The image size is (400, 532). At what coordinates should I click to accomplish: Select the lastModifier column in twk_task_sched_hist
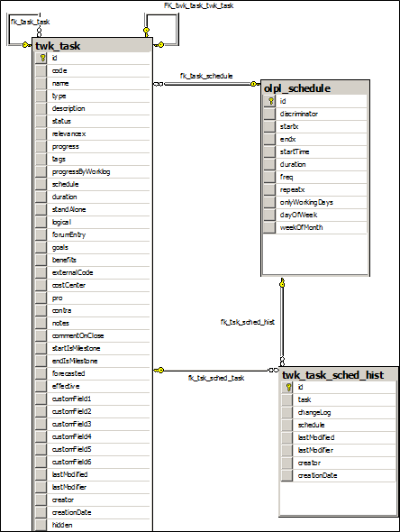pos(339,450)
